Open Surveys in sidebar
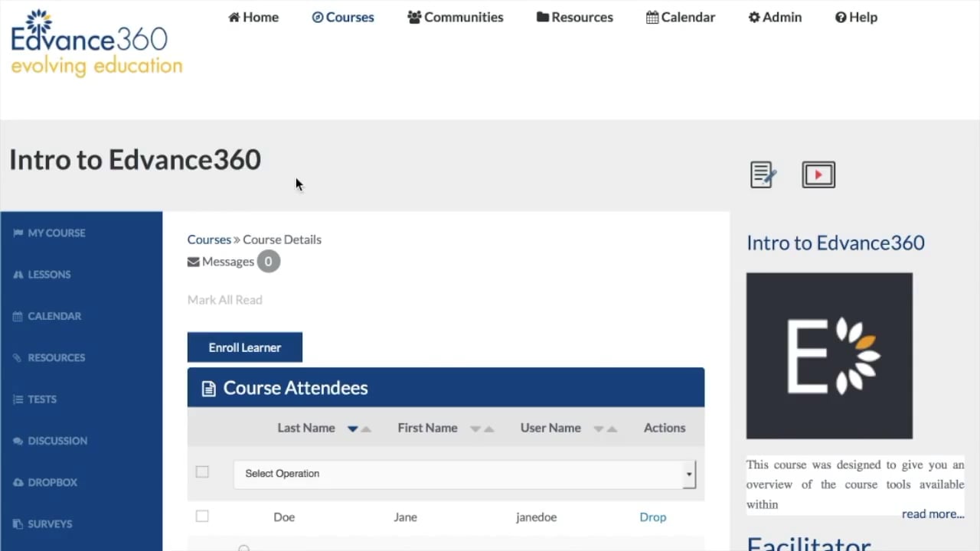Viewport: 980px width, 551px height. [x=50, y=523]
